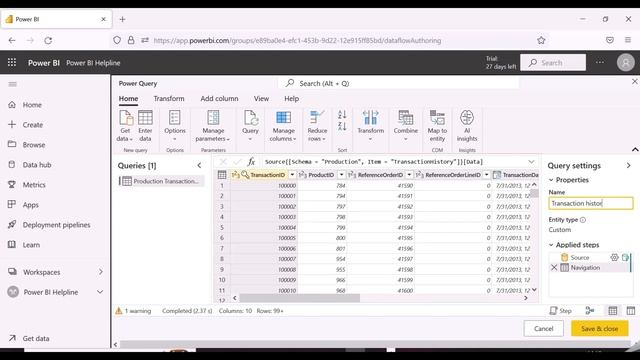Click the query Name input field

pos(590,203)
